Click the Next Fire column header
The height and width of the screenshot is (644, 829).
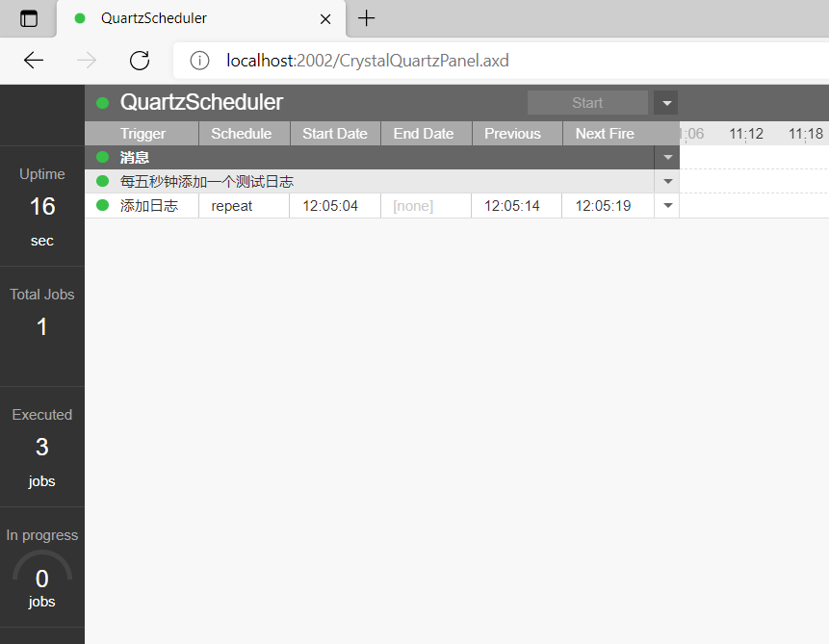click(605, 133)
